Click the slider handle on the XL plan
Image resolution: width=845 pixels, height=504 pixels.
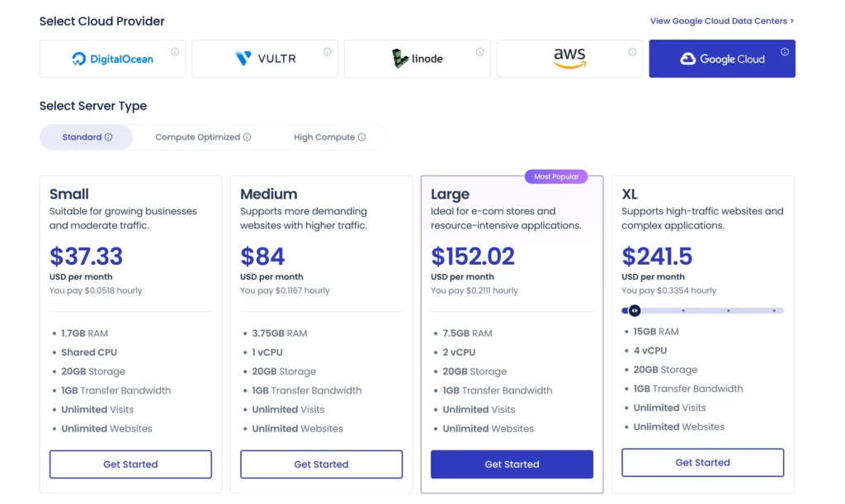pos(634,311)
